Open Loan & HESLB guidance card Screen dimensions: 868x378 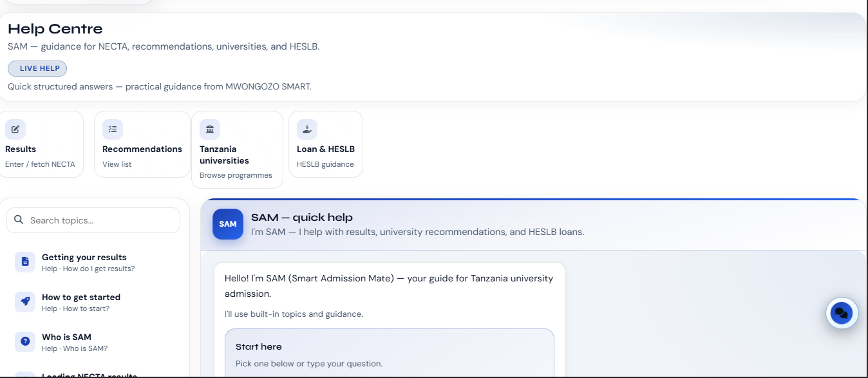point(326,144)
